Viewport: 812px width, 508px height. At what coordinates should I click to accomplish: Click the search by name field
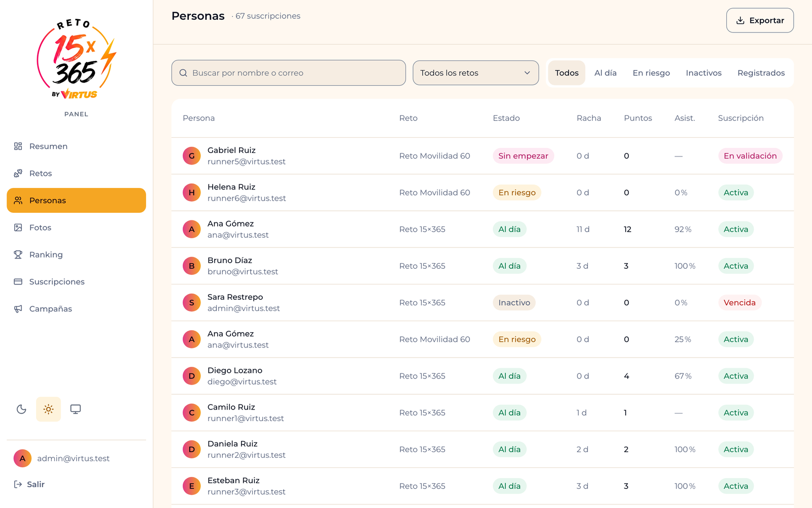point(288,73)
